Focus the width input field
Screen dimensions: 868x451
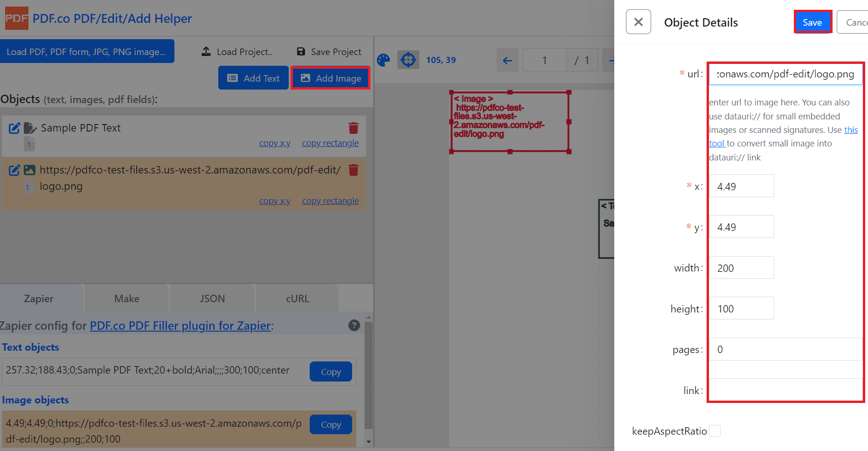tap(741, 268)
